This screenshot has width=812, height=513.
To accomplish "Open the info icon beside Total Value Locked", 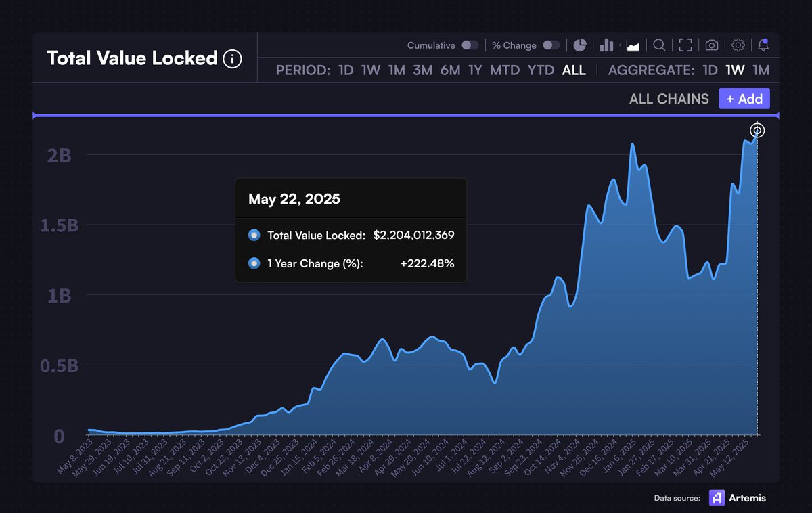I will point(232,59).
